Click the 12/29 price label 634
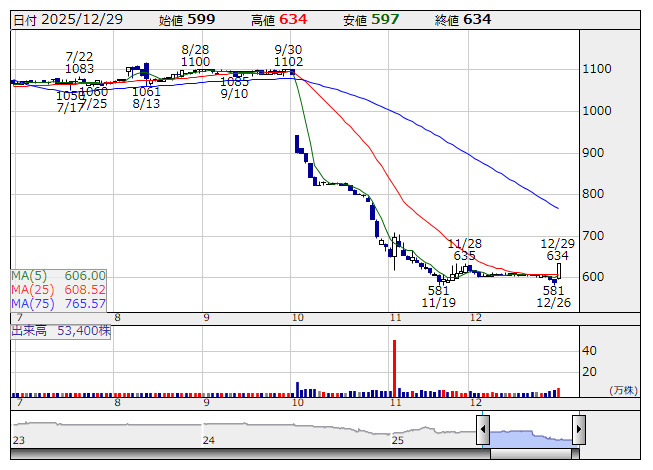The image size is (653, 470). [557, 256]
